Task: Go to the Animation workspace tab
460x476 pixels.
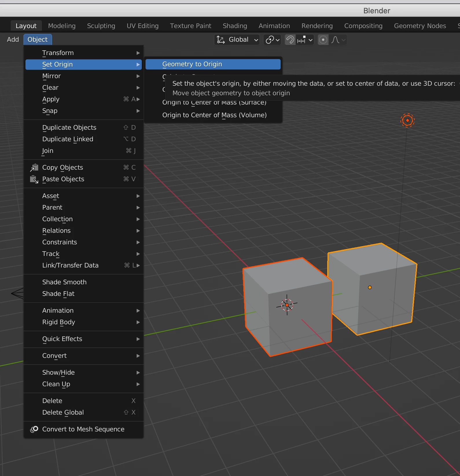Action: pos(274,26)
